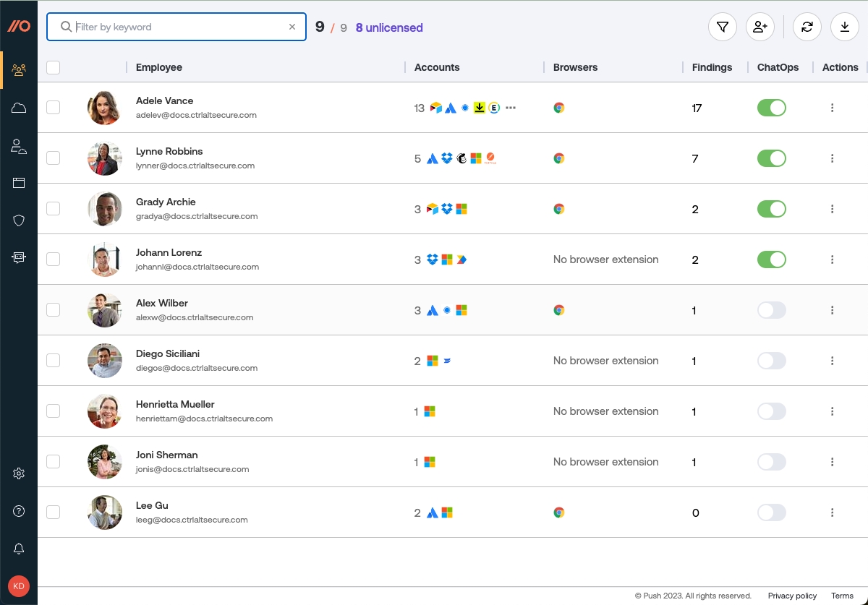Click the Push logo at the top
The image size is (868, 605).
point(19,27)
